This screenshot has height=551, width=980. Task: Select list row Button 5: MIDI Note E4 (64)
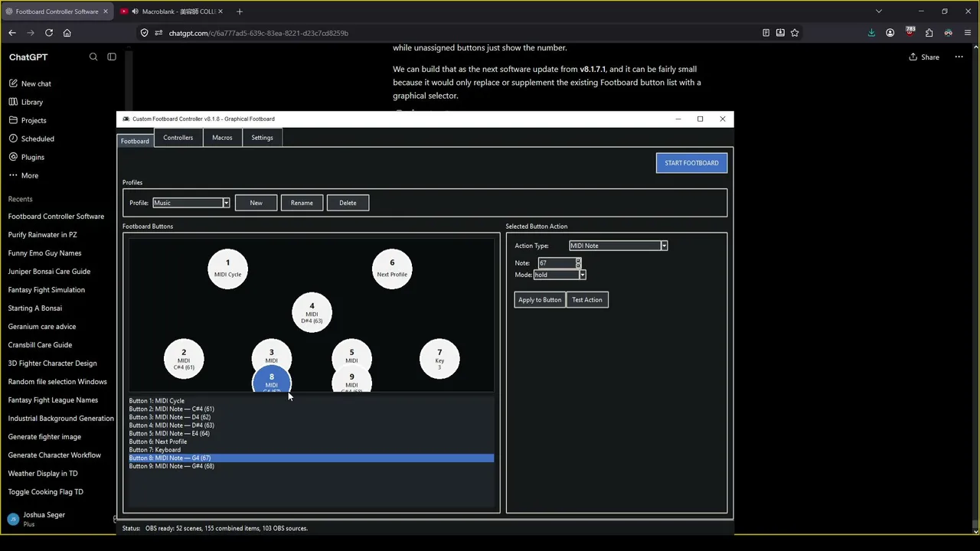(311, 434)
